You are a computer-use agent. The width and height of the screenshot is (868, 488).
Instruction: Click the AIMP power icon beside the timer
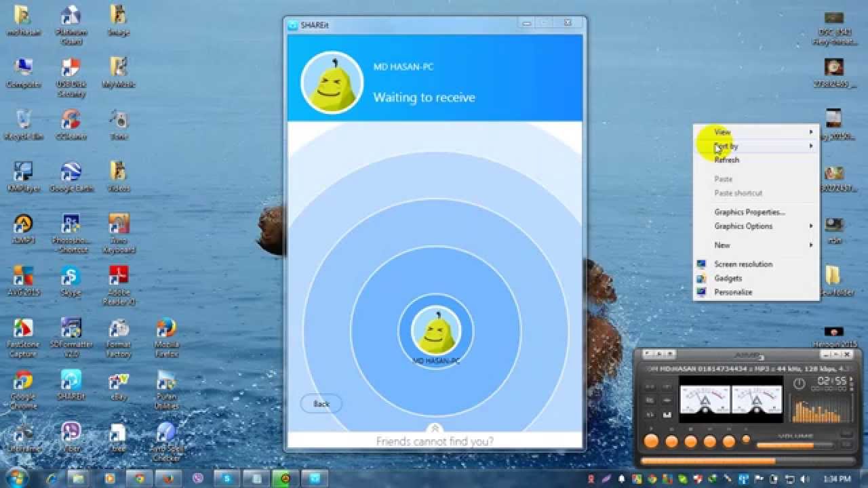[800, 384]
